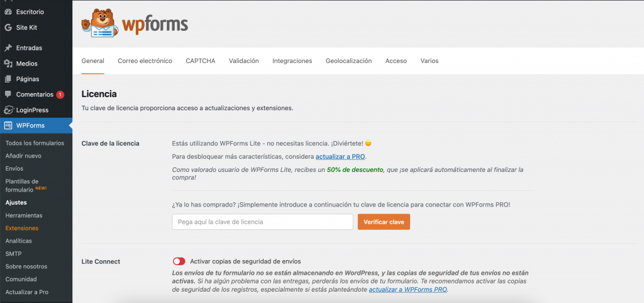
Task: Select the Integraciones tab
Action: (292, 61)
